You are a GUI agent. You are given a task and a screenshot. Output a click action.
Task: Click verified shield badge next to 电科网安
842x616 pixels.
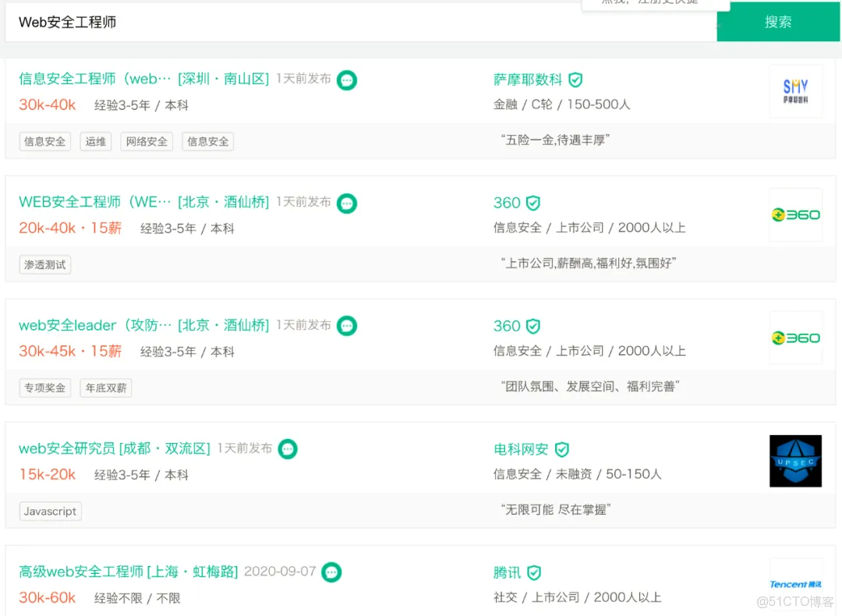[561, 449]
